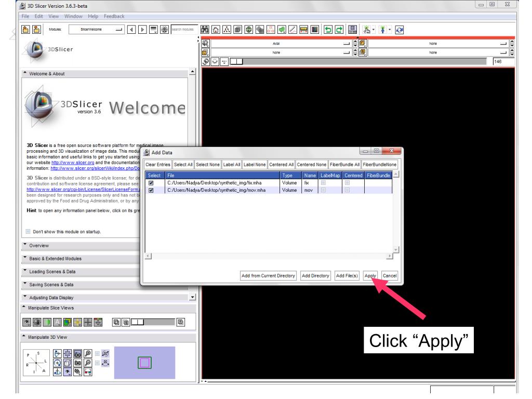The height and width of the screenshot is (399, 532).
Task: Click Add from Current Directory button
Action: click(268, 275)
